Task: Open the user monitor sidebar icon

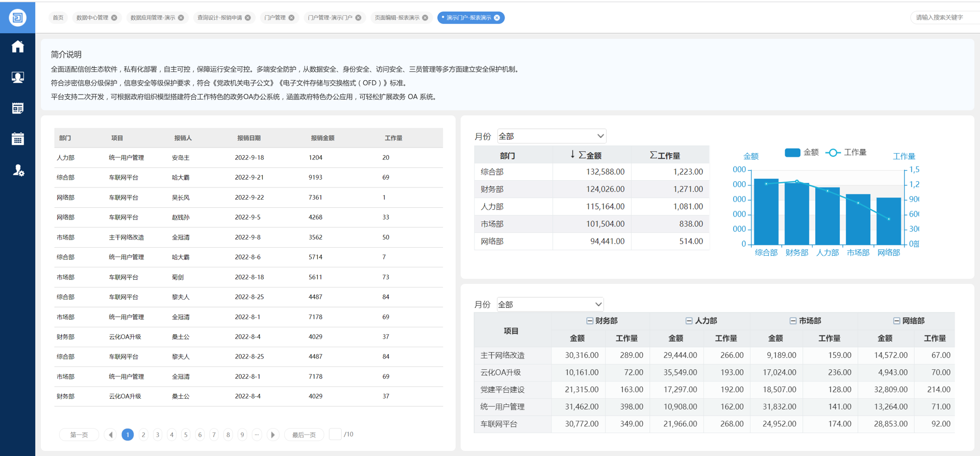Action: pyautogui.click(x=18, y=77)
